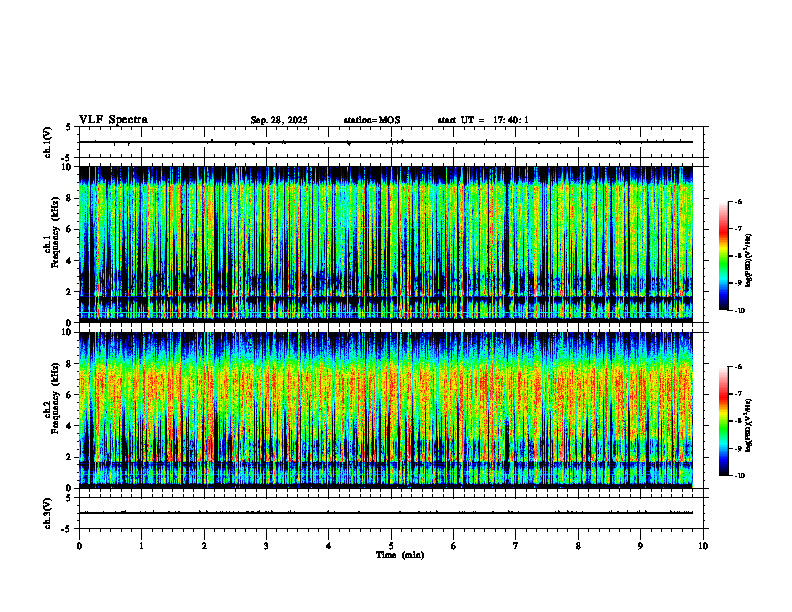
Task: Click ch.1 color bar tick "-9"
Action: [738, 283]
